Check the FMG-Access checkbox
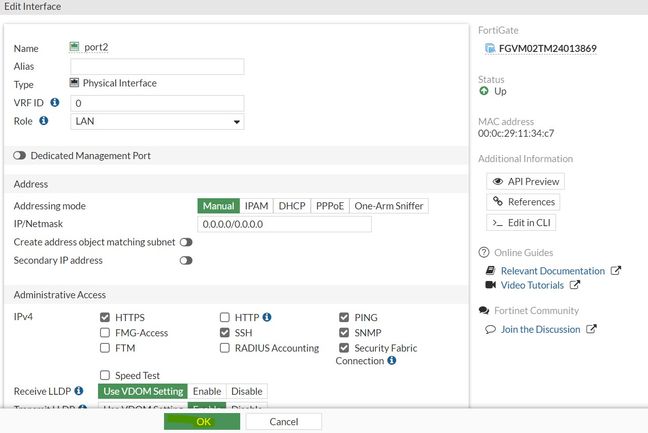 click(105, 332)
